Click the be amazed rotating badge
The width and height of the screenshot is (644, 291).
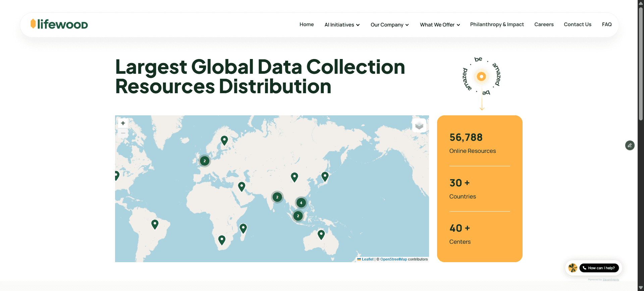pyautogui.click(x=481, y=76)
